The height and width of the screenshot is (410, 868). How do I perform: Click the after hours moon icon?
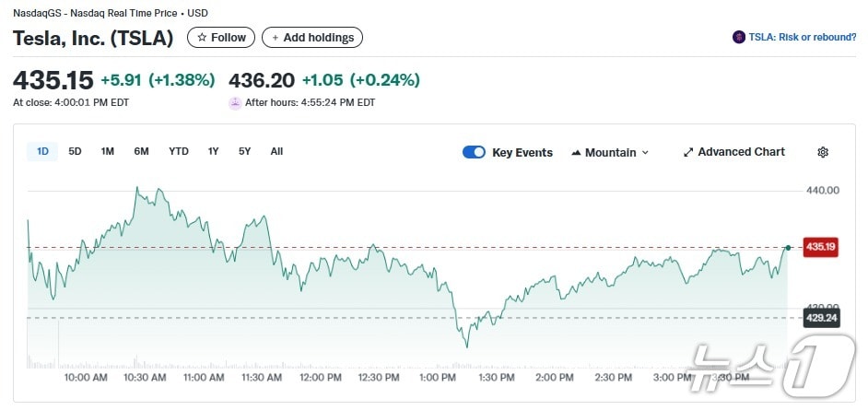pos(235,102)
